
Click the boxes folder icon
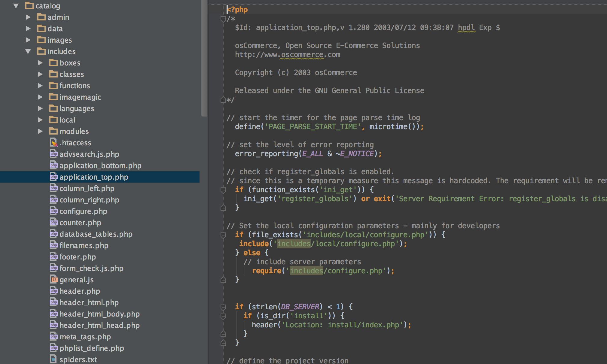(x=53, y=63)
